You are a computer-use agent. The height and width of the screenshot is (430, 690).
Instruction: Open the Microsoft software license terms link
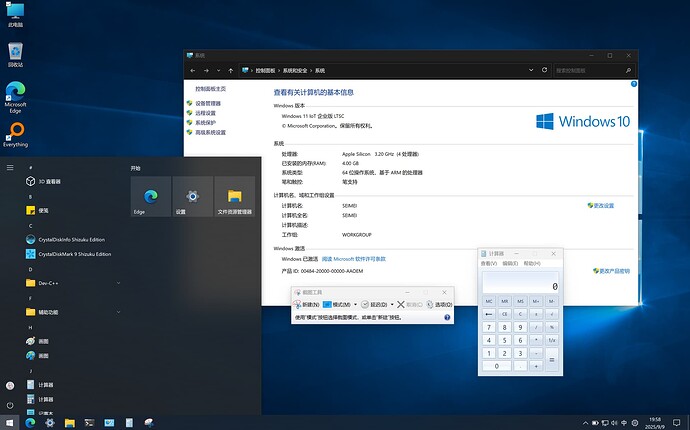(353, 259)
